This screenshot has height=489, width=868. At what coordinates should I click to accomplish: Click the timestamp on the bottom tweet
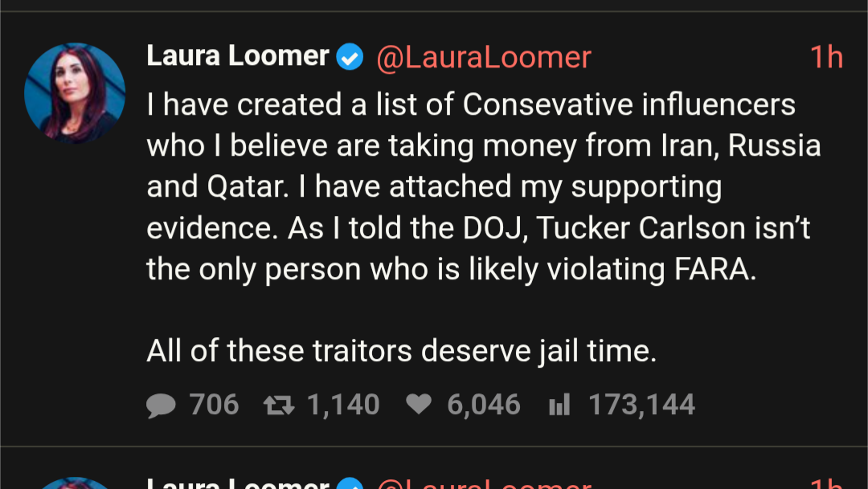(x=825, y=483)
